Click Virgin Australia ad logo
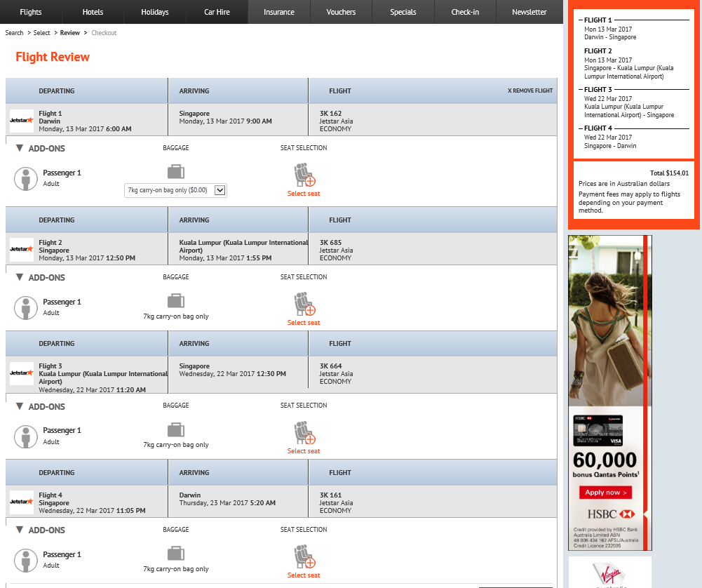 [x=609, y=575]
